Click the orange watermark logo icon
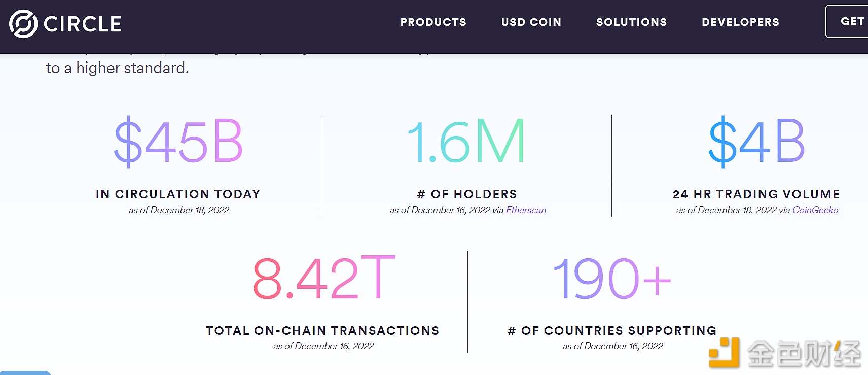 725,353
